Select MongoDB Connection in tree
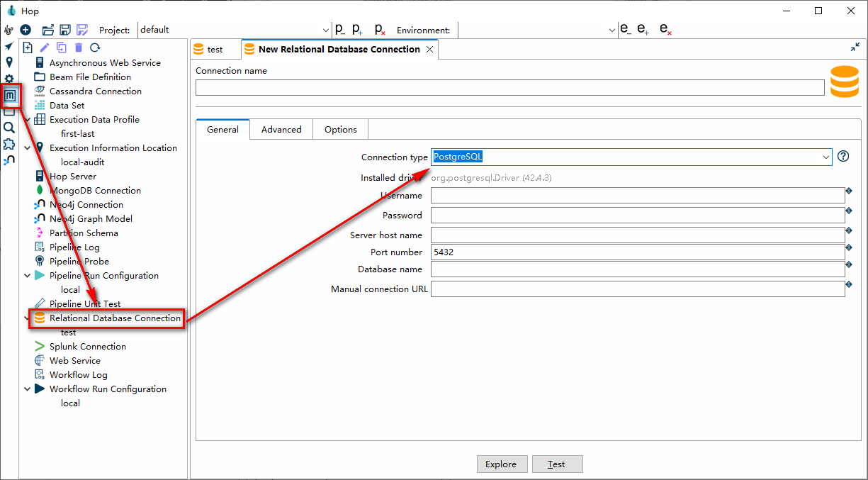The width and height of the screenshot is (868, 480). tap(95, 191)
